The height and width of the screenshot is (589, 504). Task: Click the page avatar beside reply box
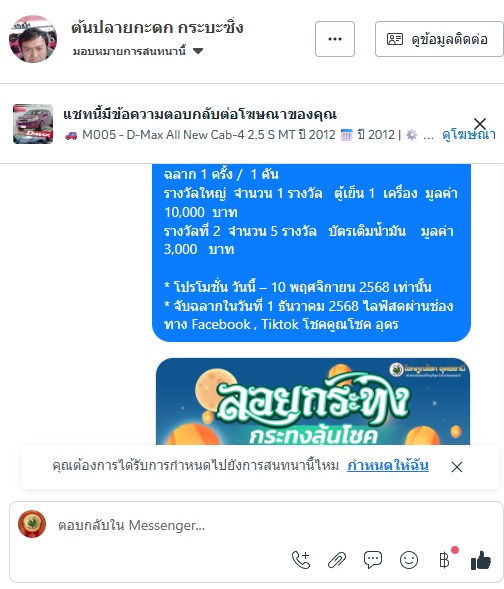coord(32,524)
